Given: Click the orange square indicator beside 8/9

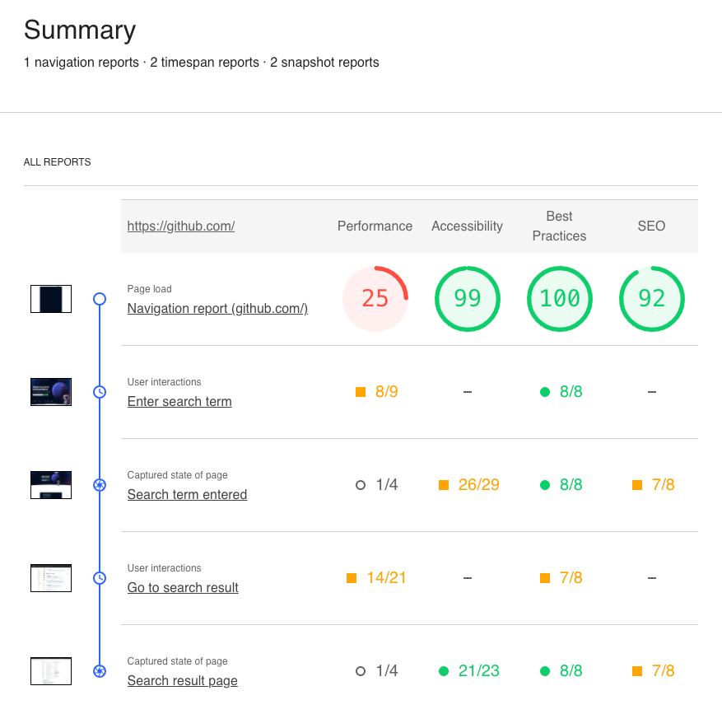Looking at the screenshot, I should point(360,392).
